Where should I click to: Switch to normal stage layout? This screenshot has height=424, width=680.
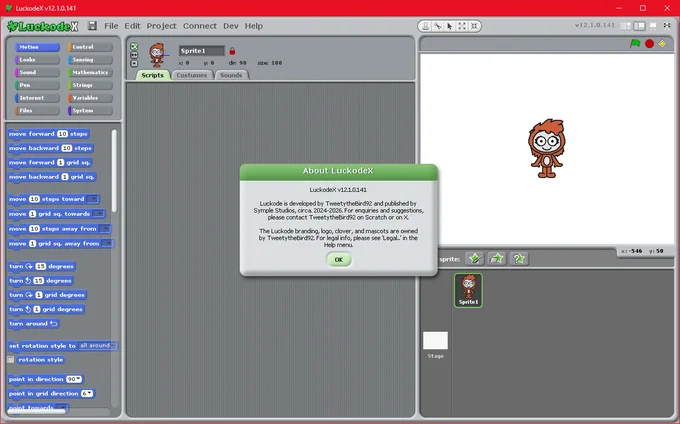[639, 26]
